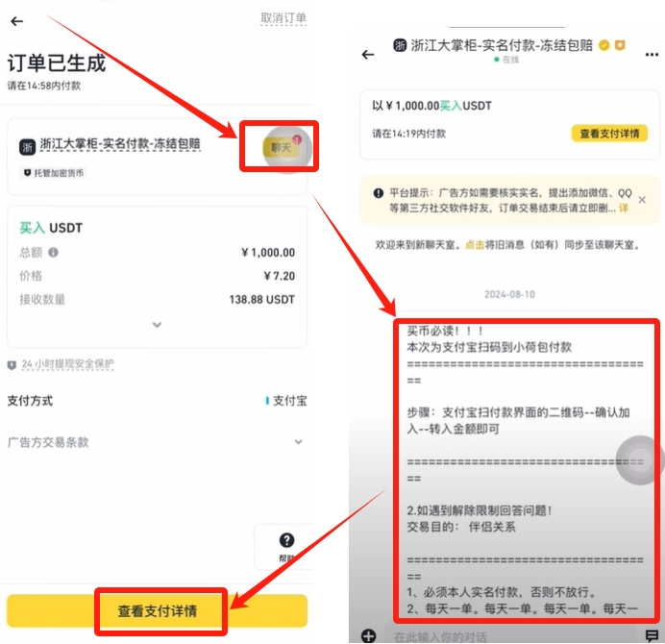Tap the warning icon in 平台提示 banner
The height and width of the screenshot is (644, 665).
[379, 193]
